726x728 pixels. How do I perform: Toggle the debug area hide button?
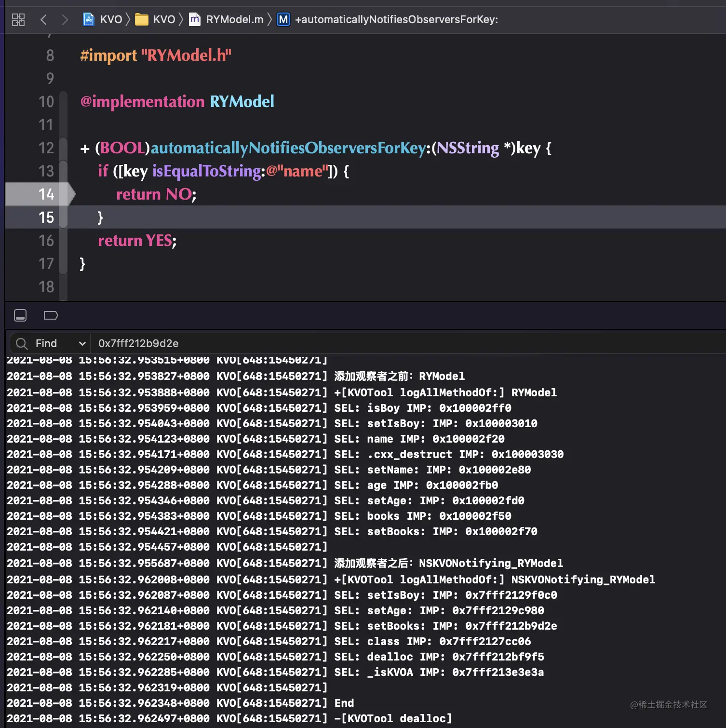tap(20, 315)
